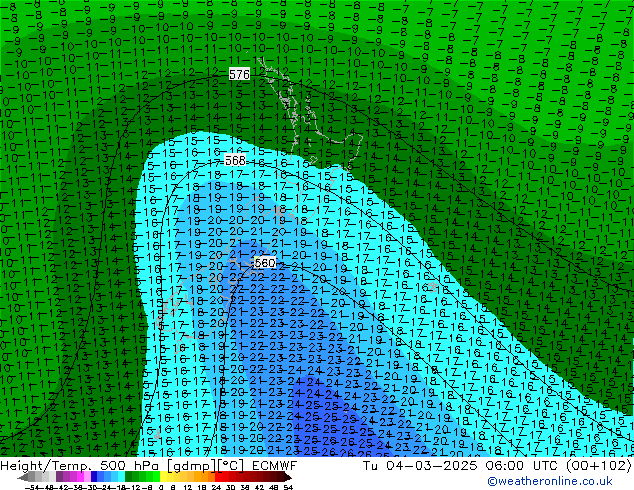The image size is (634, 490).
Task: Click the 560 height contour label
Action: coord(264,263)
